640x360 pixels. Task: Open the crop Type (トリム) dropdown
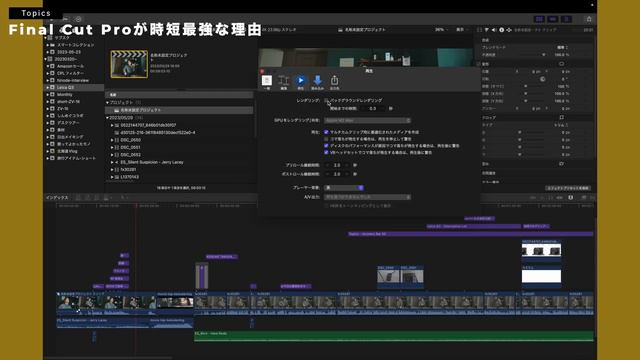tap(560, 125)
